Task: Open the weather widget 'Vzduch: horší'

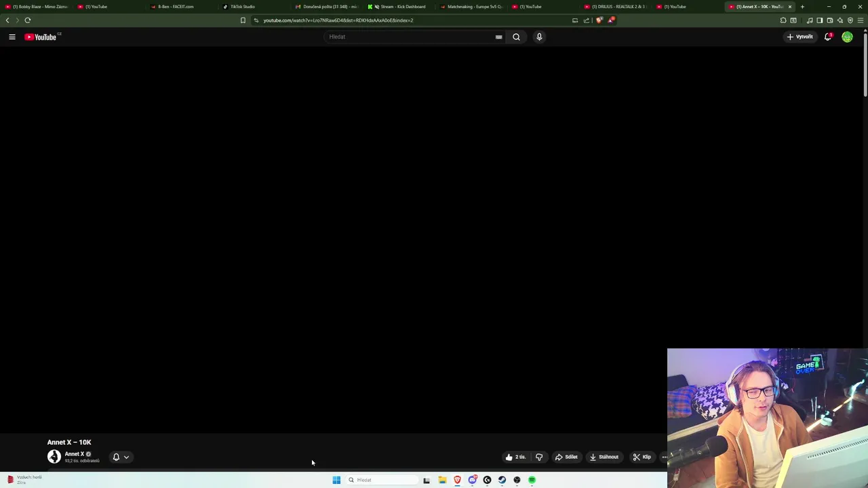Action: coord(24,479)
